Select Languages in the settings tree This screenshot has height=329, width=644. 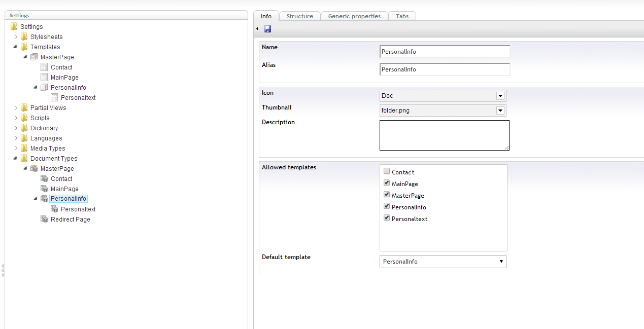[x=46, y=138]
